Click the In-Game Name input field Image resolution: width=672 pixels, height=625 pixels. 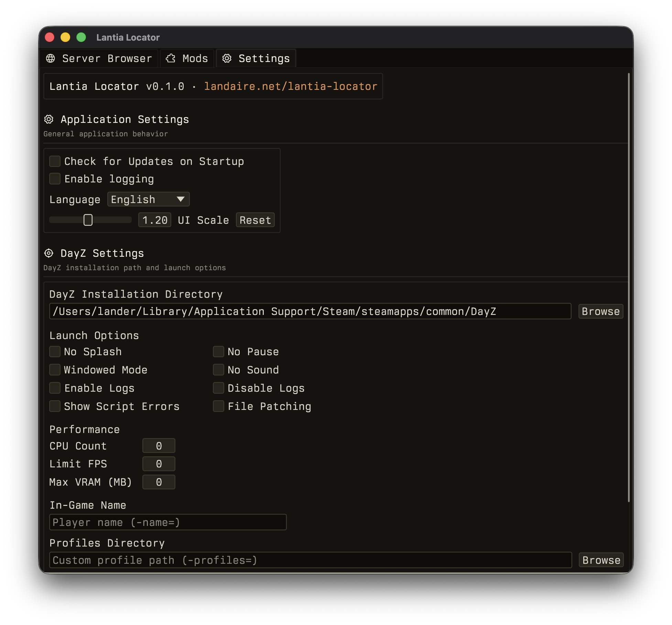(x=167, y=522)
